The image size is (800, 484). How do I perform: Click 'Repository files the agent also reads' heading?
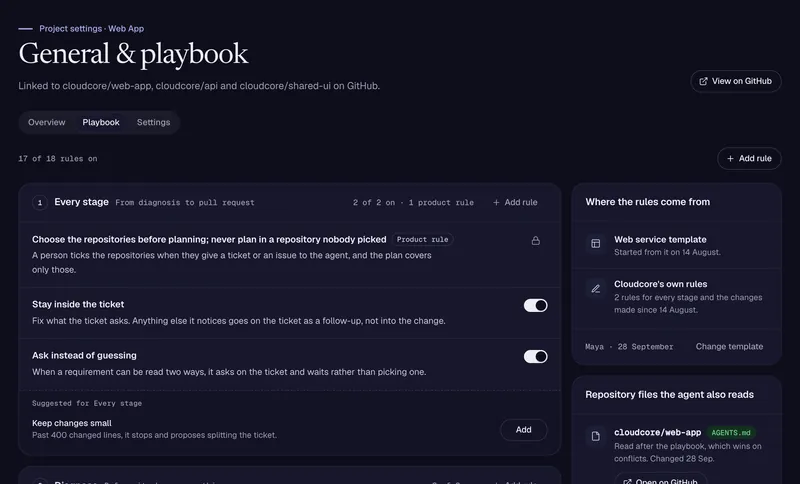coord(669,394)
